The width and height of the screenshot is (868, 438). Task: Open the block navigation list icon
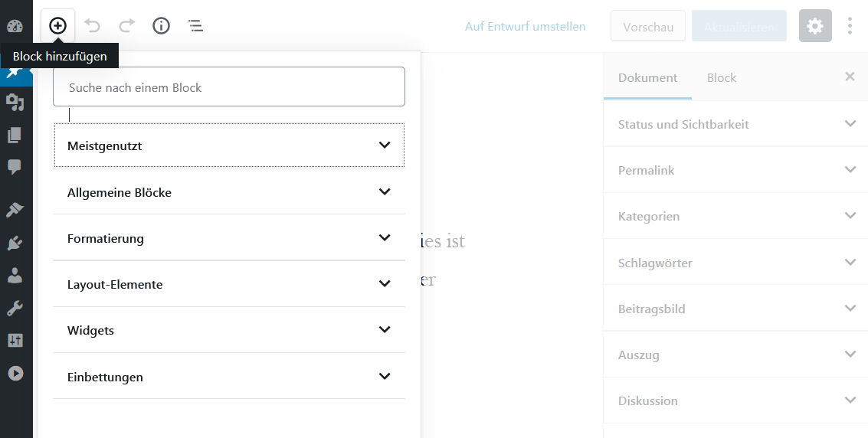pos(195,25)
